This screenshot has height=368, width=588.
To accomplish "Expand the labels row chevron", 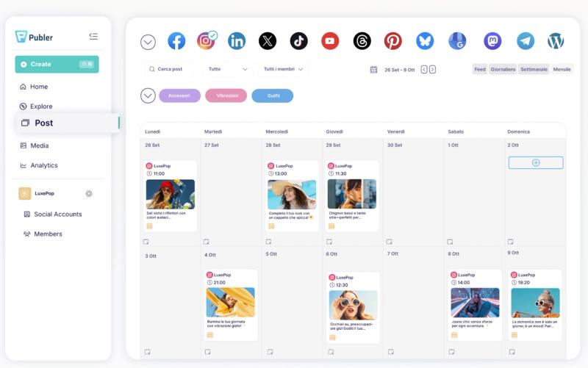I will click(x=148, y=95).
